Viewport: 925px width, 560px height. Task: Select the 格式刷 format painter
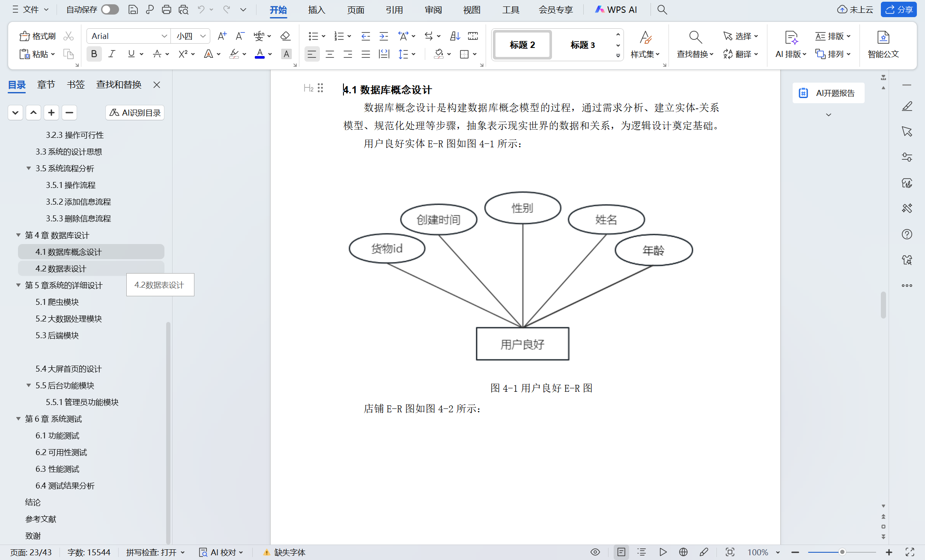pyautogui.click(x=38, y=36)
